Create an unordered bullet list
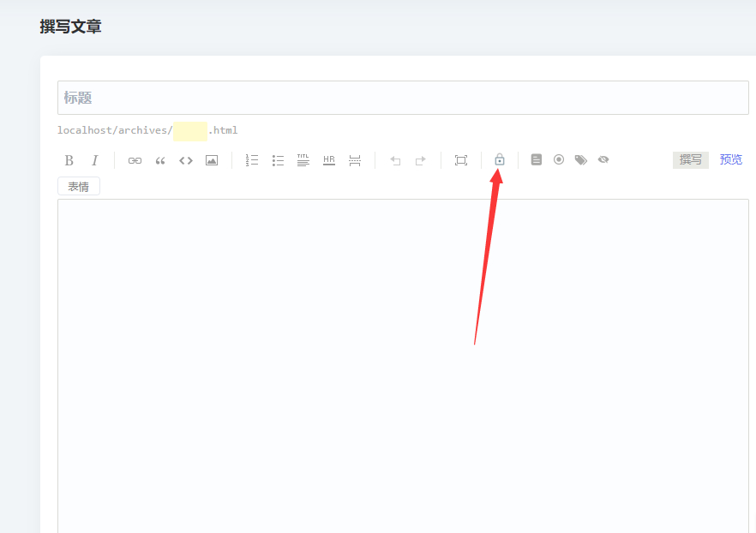This screenshot has height=533, width=756. [278, 160]
